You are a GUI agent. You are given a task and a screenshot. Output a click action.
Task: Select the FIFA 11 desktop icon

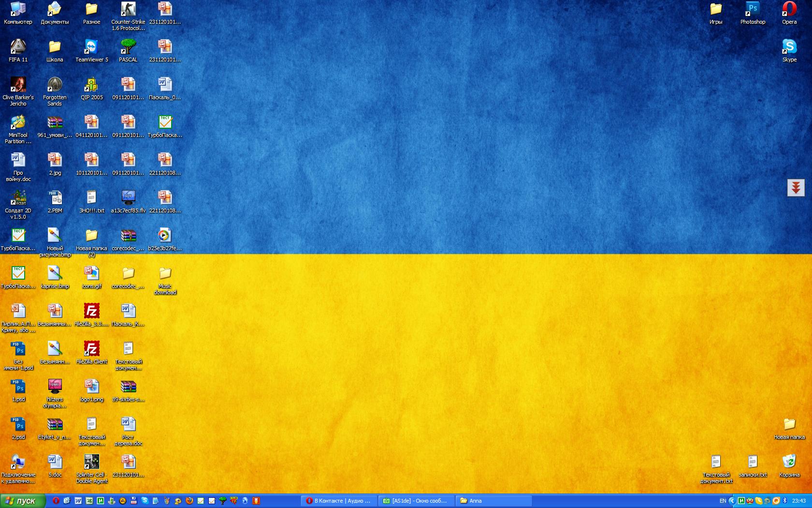pos(18,47)
